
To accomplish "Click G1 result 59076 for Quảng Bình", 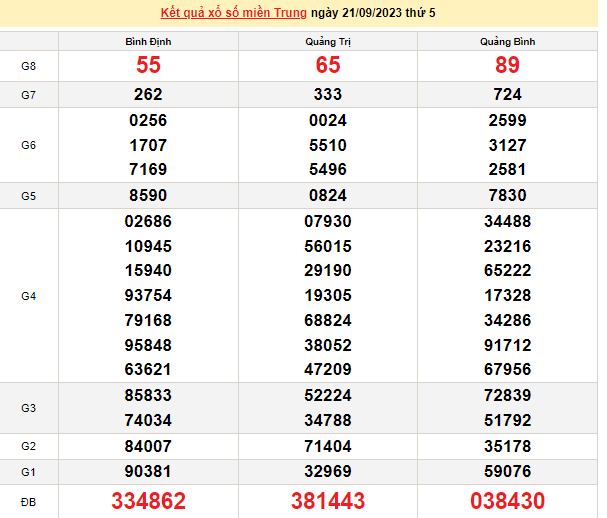I will (507, 470).
